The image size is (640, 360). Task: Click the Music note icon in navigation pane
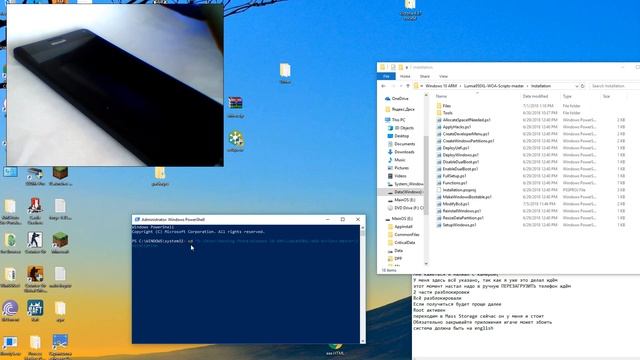pyautogui.click(x=390, y=160)
